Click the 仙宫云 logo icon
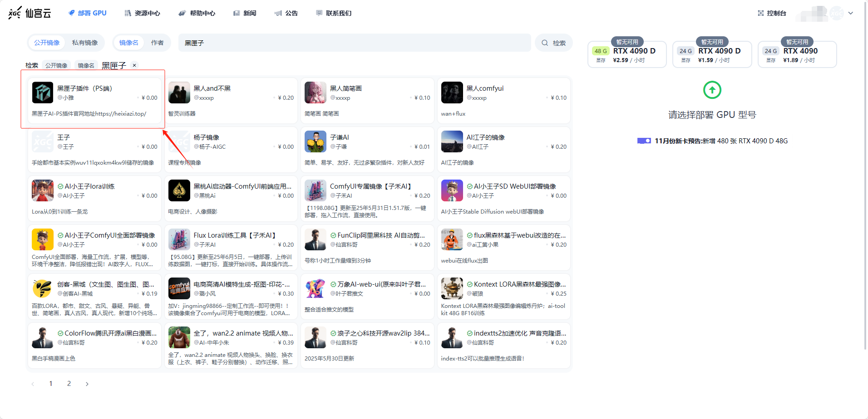Screen dimensions: 868x419 tap(15, 13)
